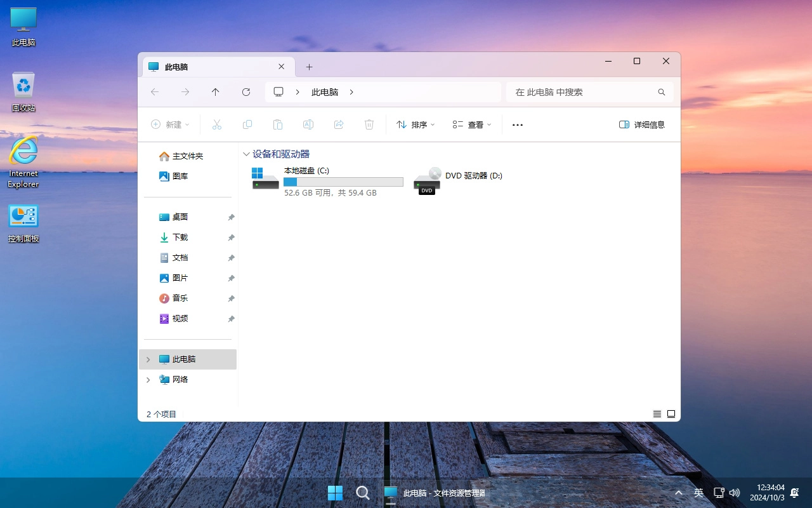Open the 下载 folder in the sidebar
The width and height of the screenshot is (812, 508).
[x=180, y=237]
